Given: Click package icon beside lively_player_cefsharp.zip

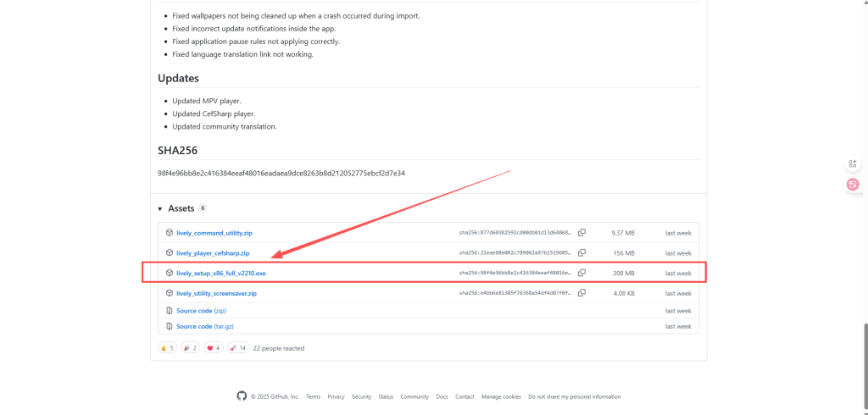Looking at the screenshot, I should click(x=170, y=253).
